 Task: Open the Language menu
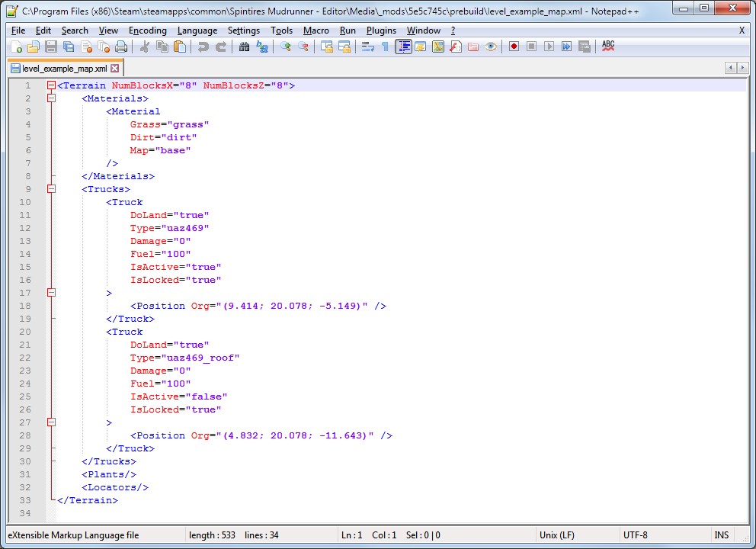coord(197,30)
